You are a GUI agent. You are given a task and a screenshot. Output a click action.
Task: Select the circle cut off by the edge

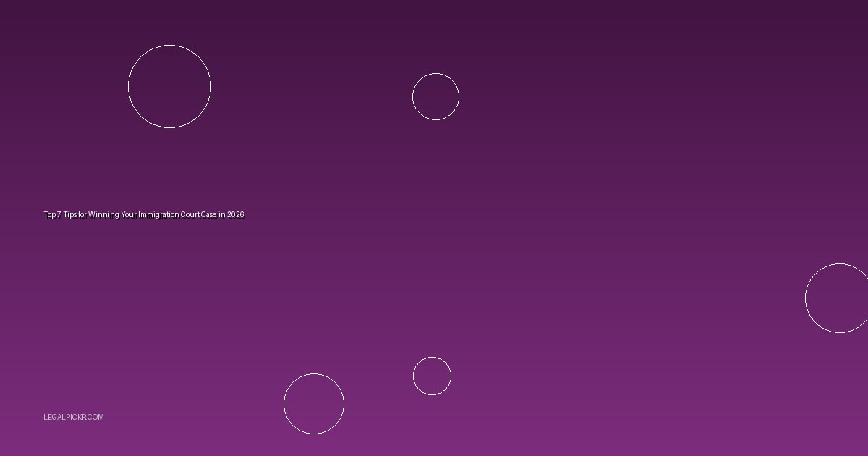(x=838, y=298)
